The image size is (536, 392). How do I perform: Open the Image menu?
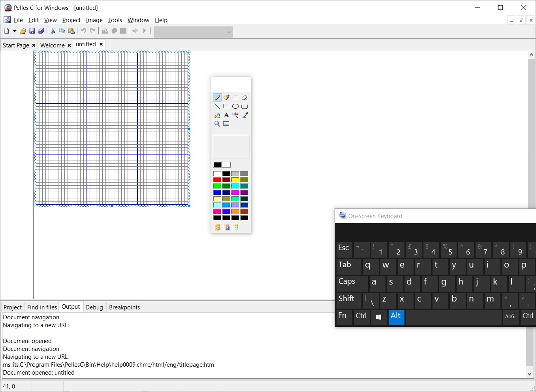[x=94, y=20]
